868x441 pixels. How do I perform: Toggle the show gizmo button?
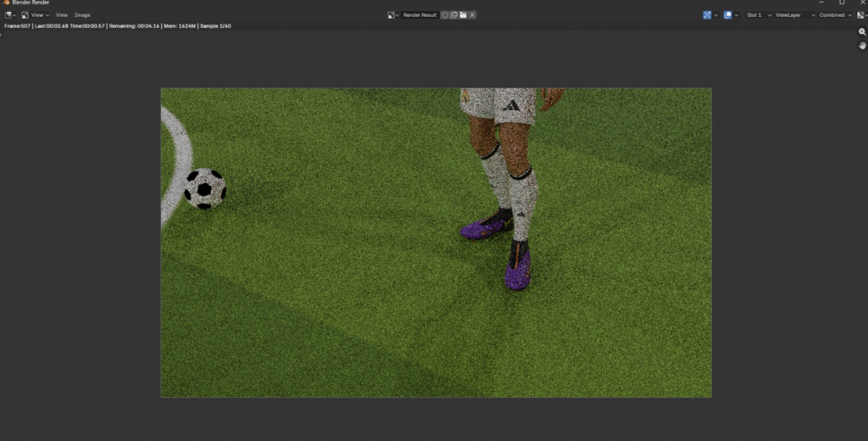coord(707,15)
